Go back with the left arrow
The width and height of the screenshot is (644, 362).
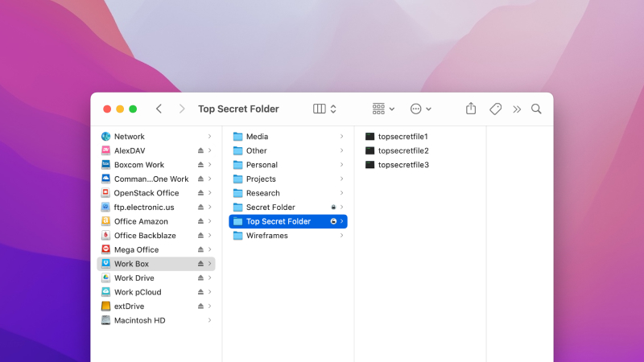(x=159, y=109)
